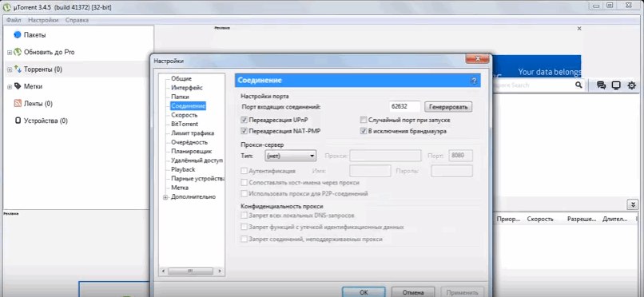This screenshot has height=297, width=644.
Task: Click the Отмена button
Action: click(412, 292)
